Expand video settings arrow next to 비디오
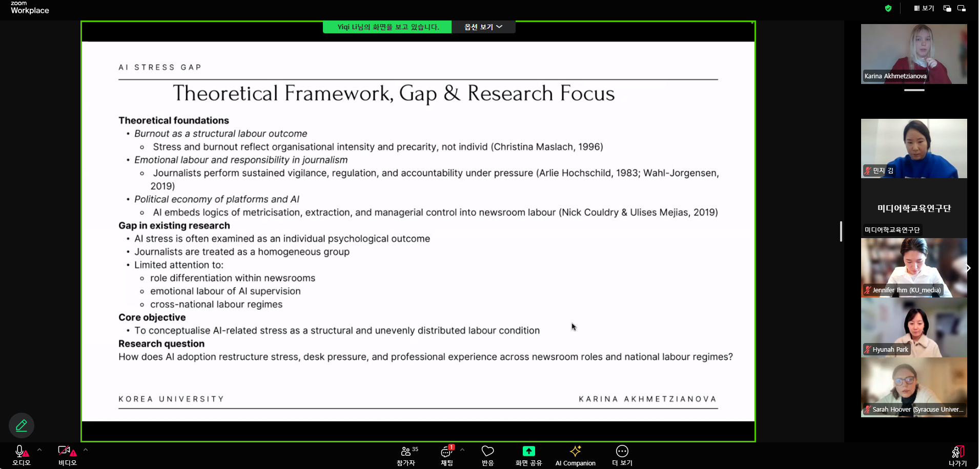 (86, 450)
